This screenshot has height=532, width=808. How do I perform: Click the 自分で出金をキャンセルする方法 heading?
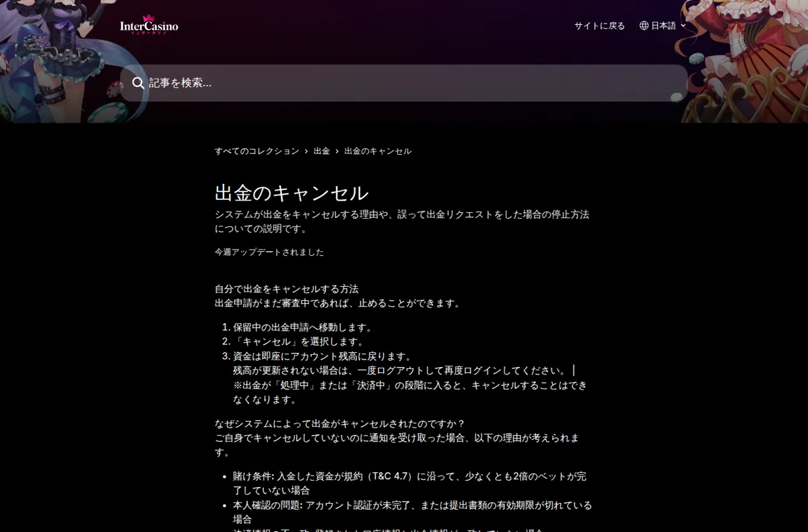click(x=287, y=289)
